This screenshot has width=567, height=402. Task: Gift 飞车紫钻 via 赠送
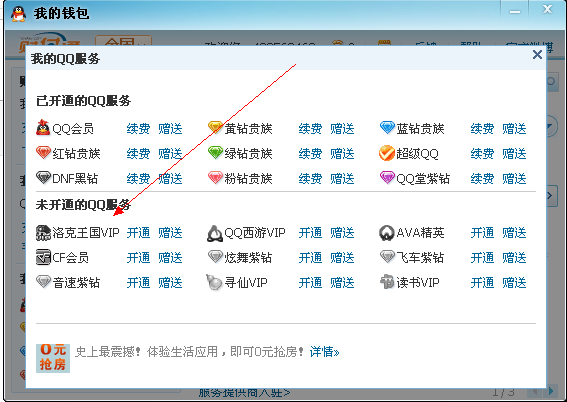tap(514, 258)
